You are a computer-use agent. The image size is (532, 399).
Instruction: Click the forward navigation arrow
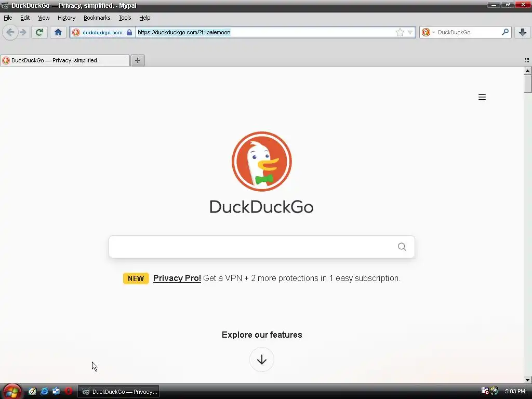pos(23,32)
